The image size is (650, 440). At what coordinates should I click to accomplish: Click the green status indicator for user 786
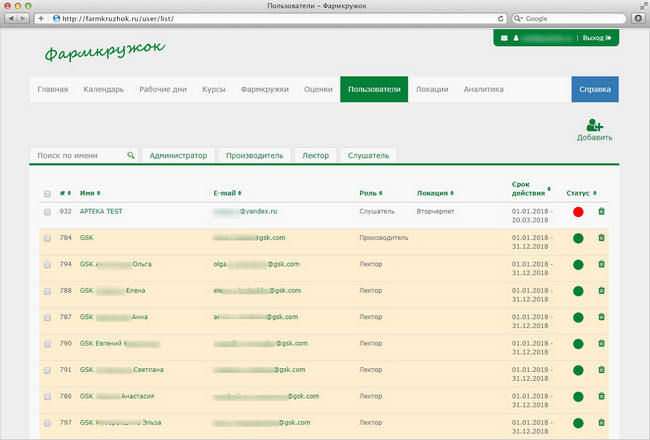point(578,397)
